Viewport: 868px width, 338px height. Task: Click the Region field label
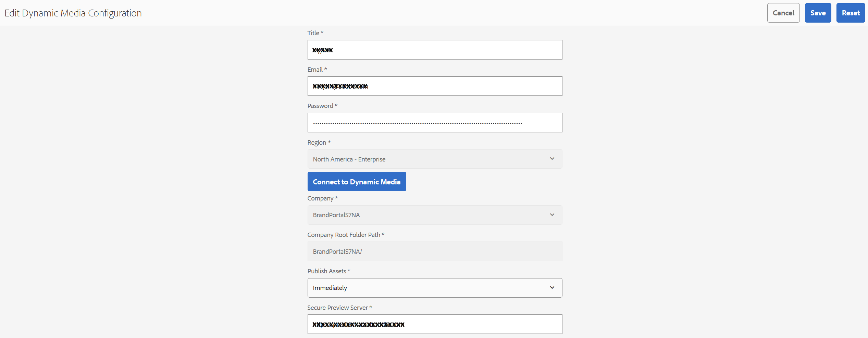317,143
